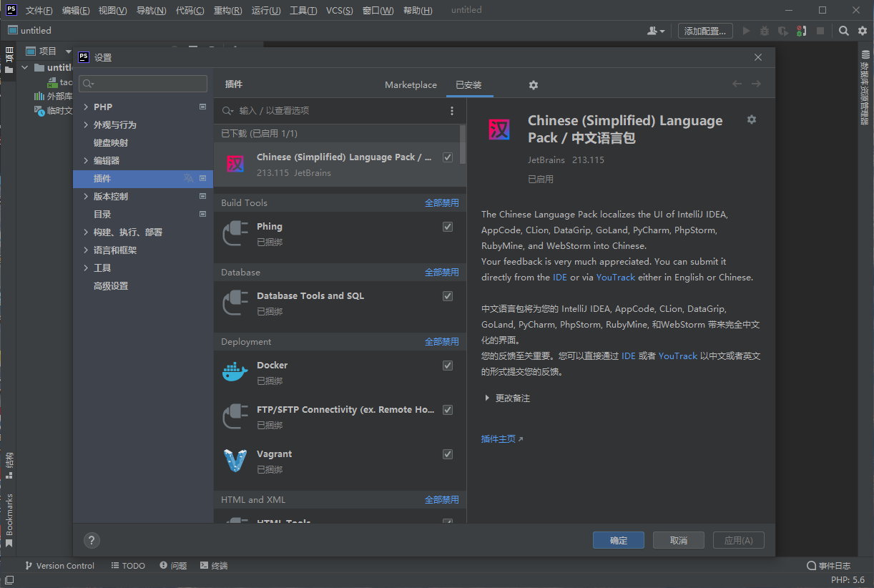874x588 pixels.
Task: Click the FTP/SFTP Connectivity plug icon
Action: pyautogui.click(x=235, y=417)
